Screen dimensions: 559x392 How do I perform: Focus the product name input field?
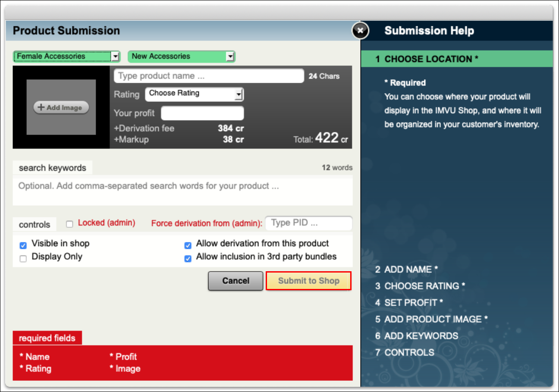click(x=209, y=76)
